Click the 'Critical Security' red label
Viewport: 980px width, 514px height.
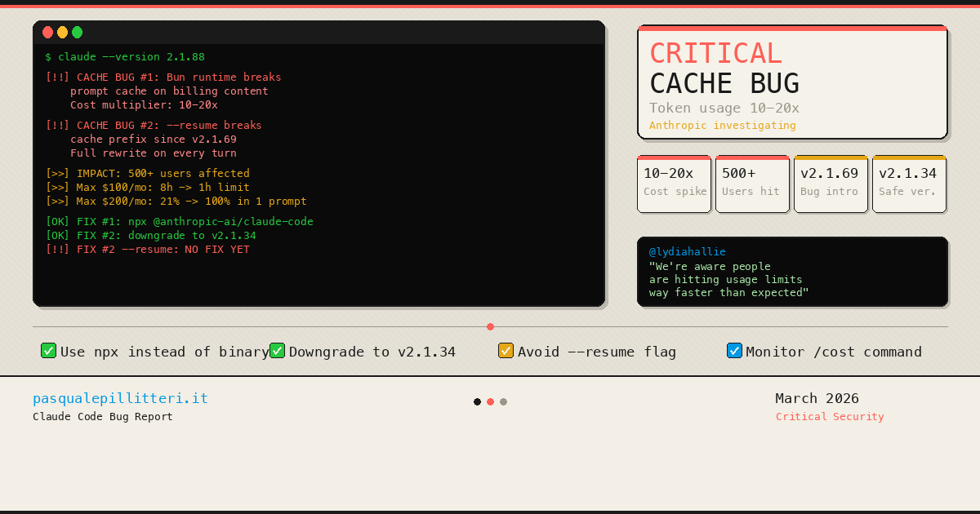pos(830,417)
